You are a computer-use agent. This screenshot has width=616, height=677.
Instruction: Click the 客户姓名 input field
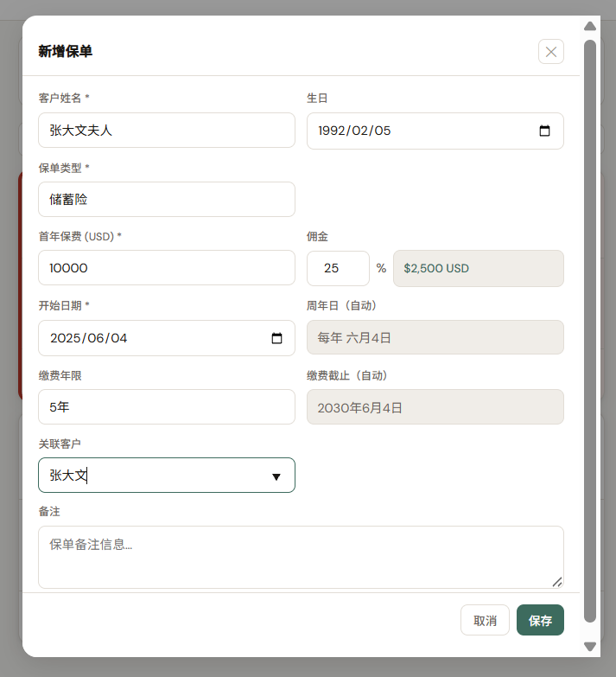click(x=167, y=131)
